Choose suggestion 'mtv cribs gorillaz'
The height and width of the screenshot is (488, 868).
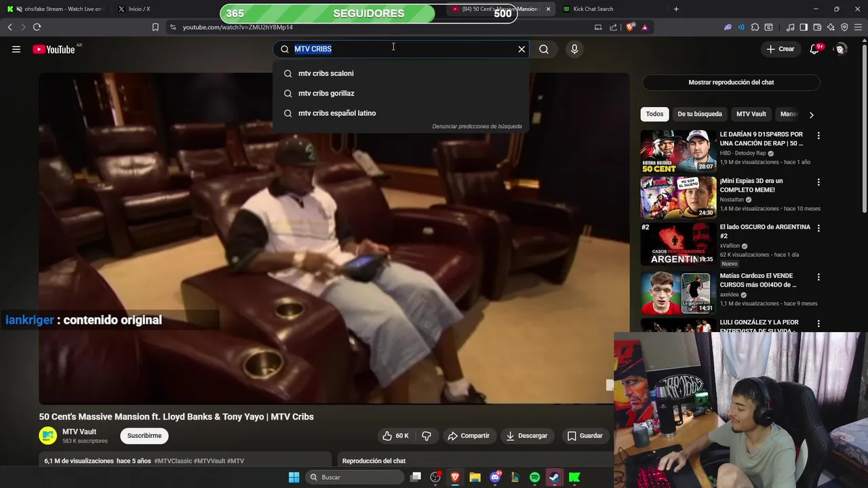point(401,93)
